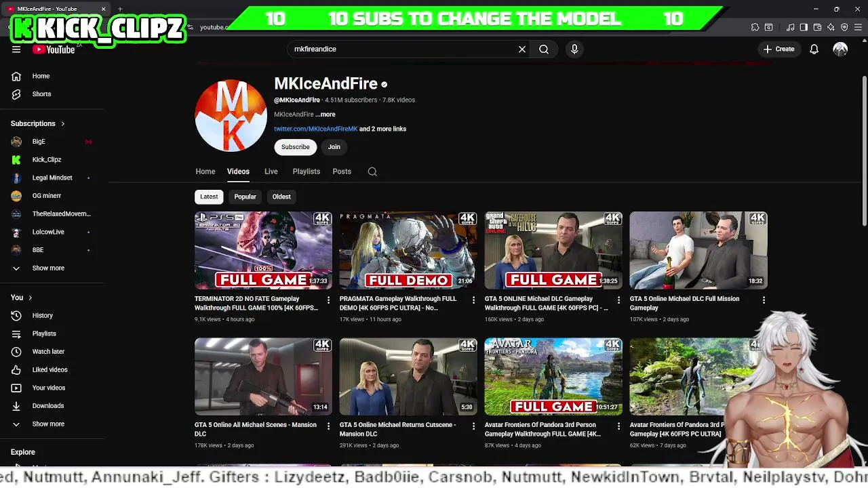The width and height of the screenshot is (868, 488).
Task: Open the Michael DLC Full Mission thumbnail
Action: pos(698,250)
